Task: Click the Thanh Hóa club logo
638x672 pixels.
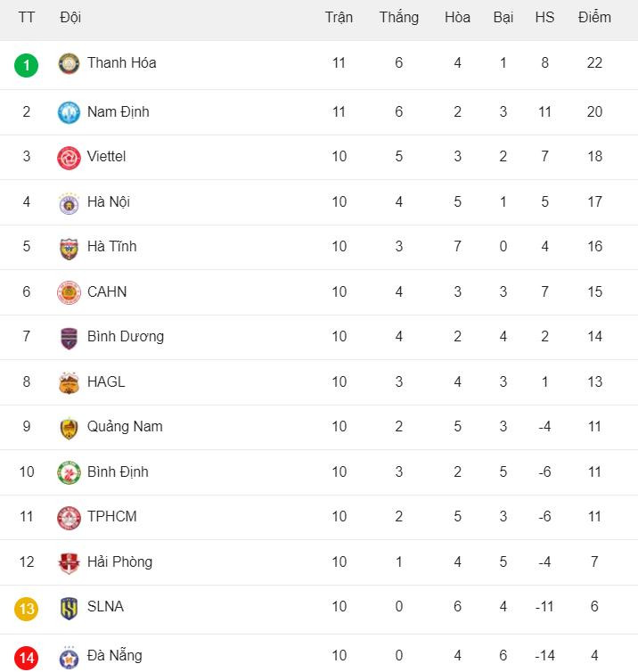Action: [69, 63]
